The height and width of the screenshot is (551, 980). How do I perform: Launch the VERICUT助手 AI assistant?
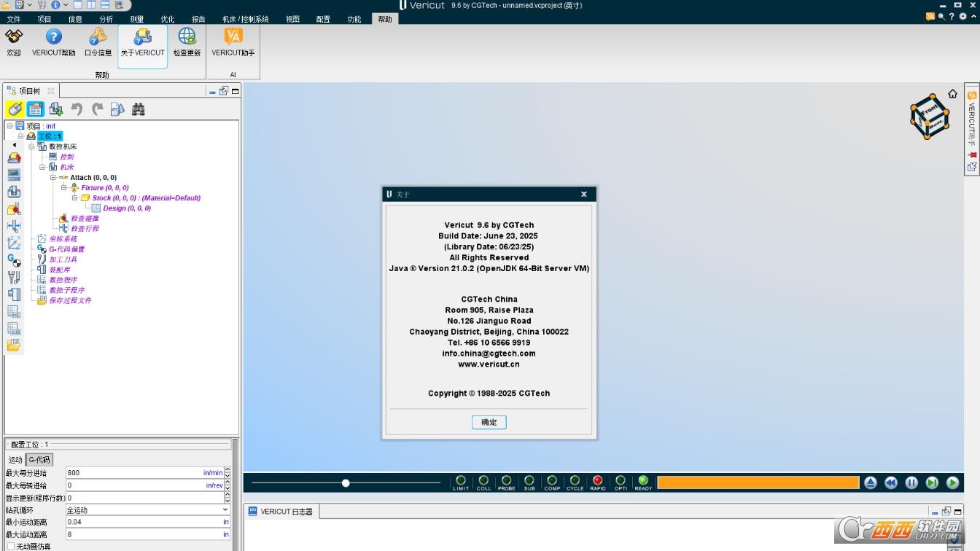click(233, 42)
